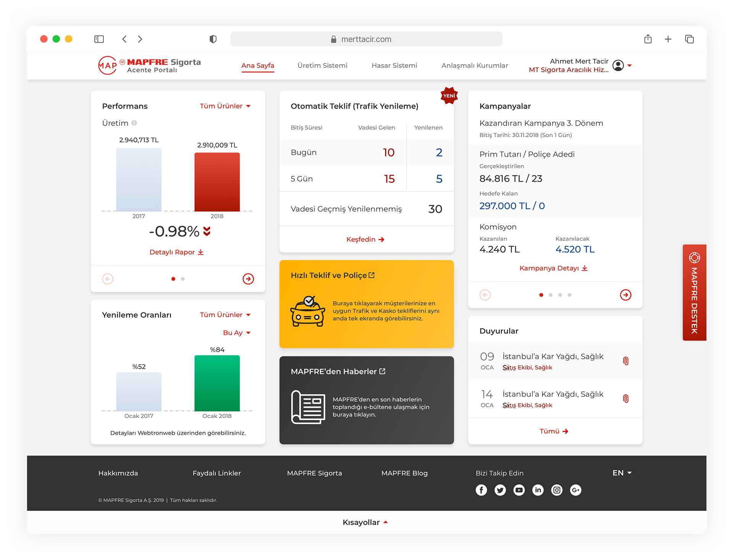Download Kampanya Detayı

554,268
